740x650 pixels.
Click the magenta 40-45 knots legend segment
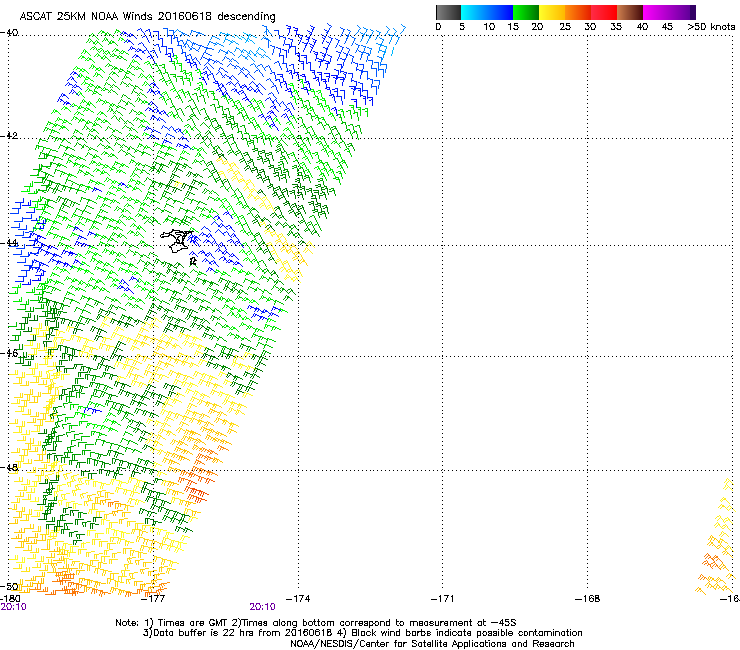pos(656,12)
